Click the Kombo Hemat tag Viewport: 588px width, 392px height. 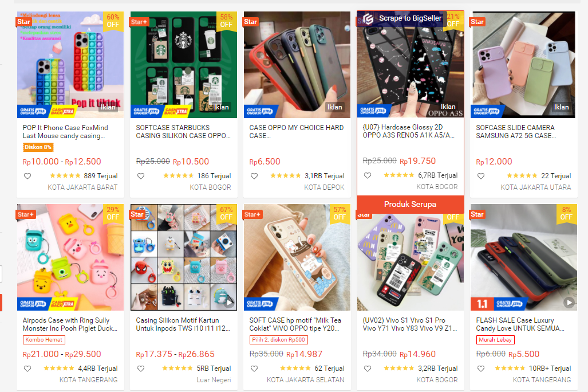click(44, 340)
